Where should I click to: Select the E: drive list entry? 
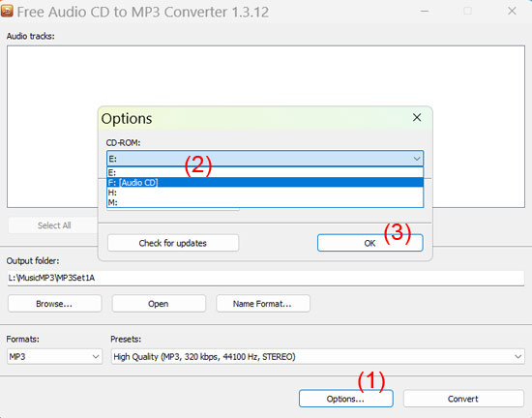(265, 172)
